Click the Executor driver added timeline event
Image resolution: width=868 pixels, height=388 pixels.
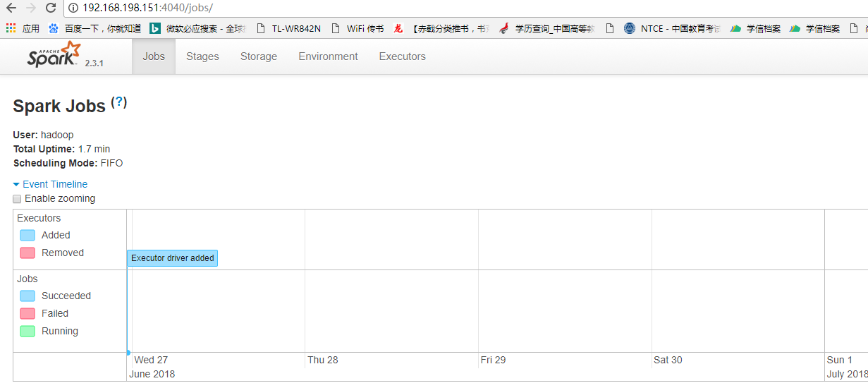click(x=173, y=258)
